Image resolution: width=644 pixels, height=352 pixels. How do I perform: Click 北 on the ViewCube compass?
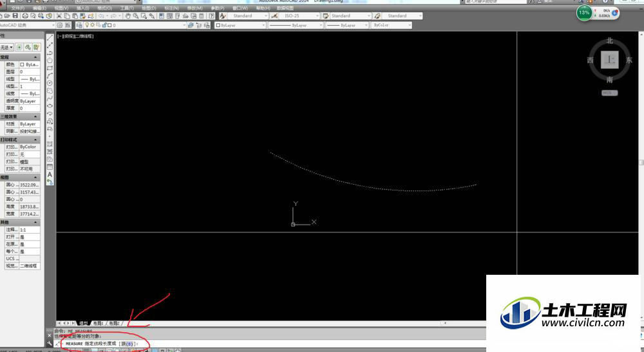pos(609,40)
